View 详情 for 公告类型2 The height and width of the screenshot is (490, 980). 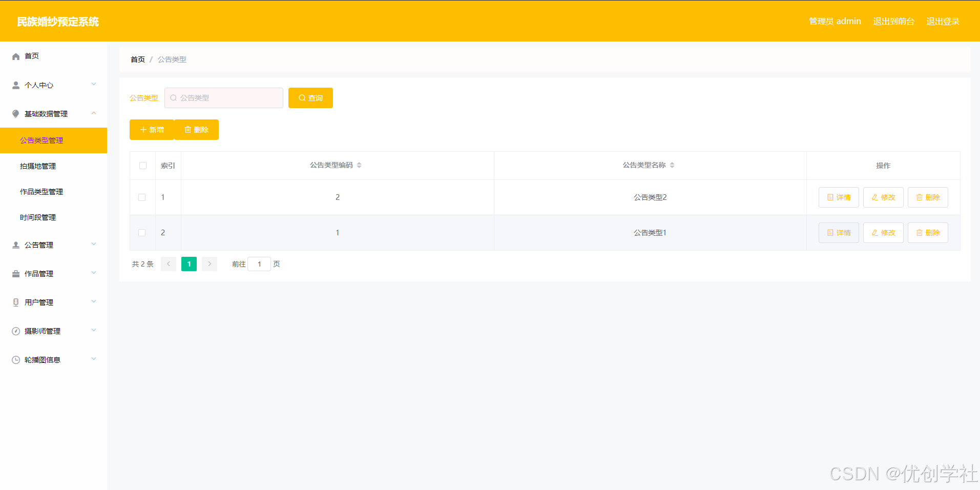pos(839,197)
